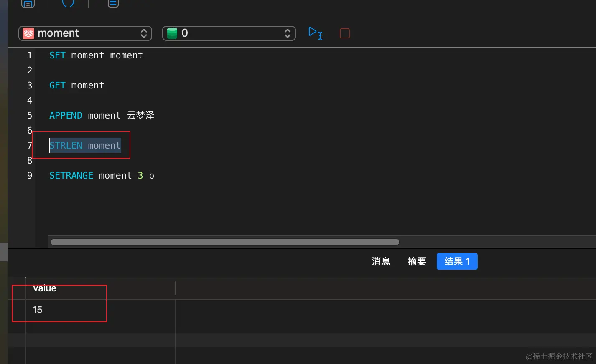596x364 pixels.
Task: Click line number 1 in the gutter
Action: tap(30, 56)
